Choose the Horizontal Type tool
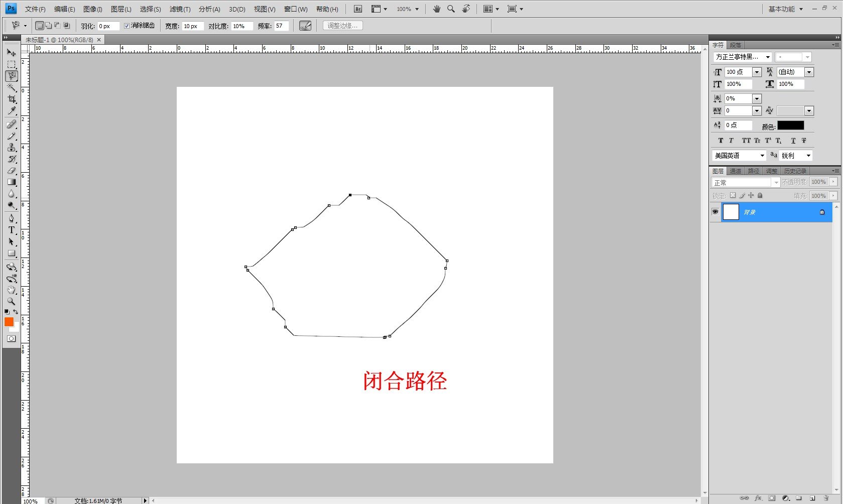This screenshot has height=504, width=843. click(11, 230)
